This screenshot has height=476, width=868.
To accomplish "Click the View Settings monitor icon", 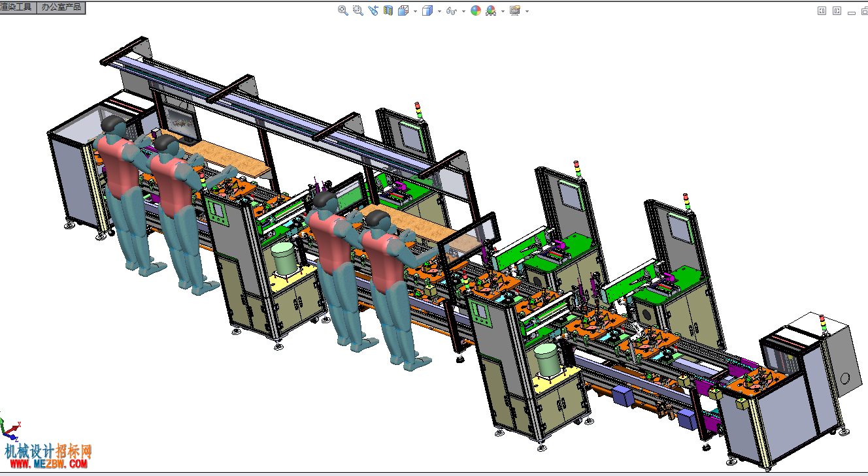I will coord(515,10).
